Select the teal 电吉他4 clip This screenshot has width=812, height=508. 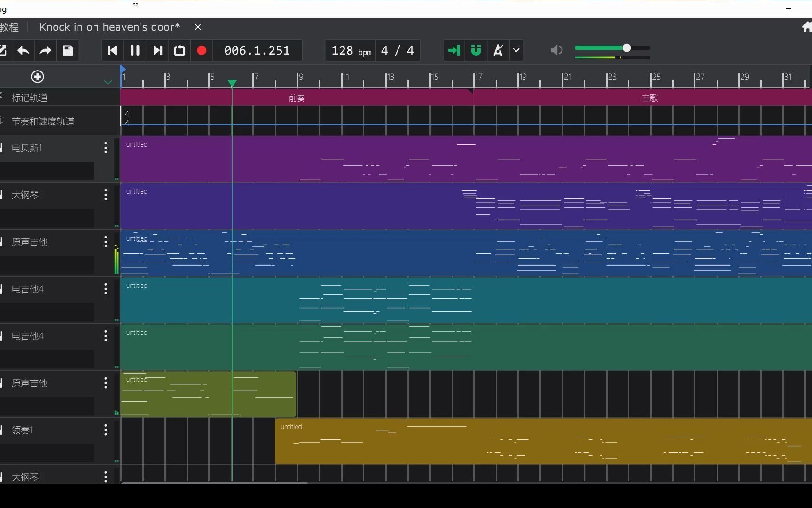tap(466, 300)
